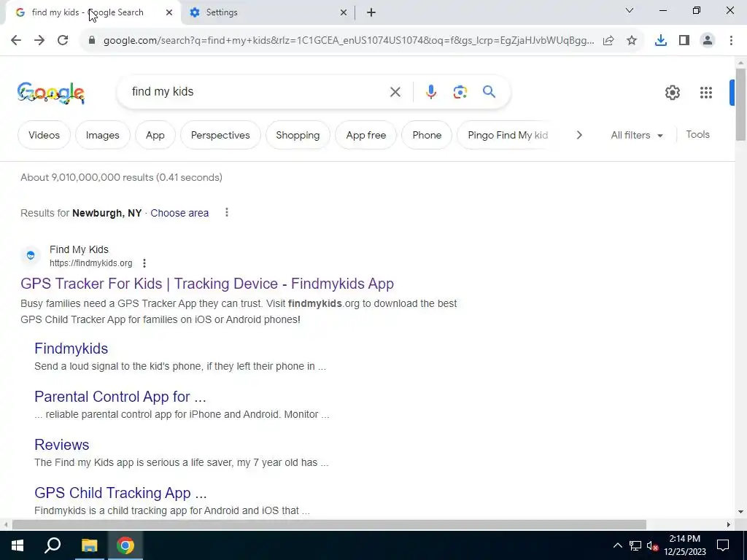Click the vertical scrollbar down arrow
Image resolution: width=747 pixels, height=560 pixels.
[x=740, y=512]
